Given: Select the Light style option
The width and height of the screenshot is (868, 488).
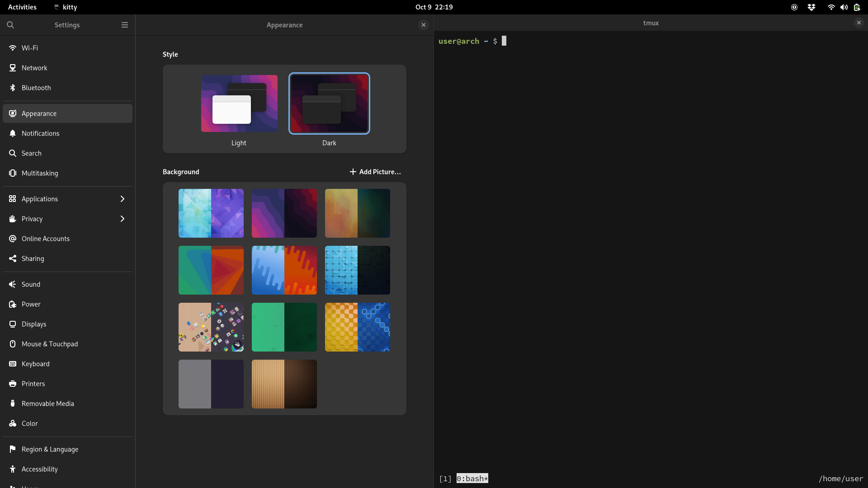Looking at the screenshot, I should 239,103.
